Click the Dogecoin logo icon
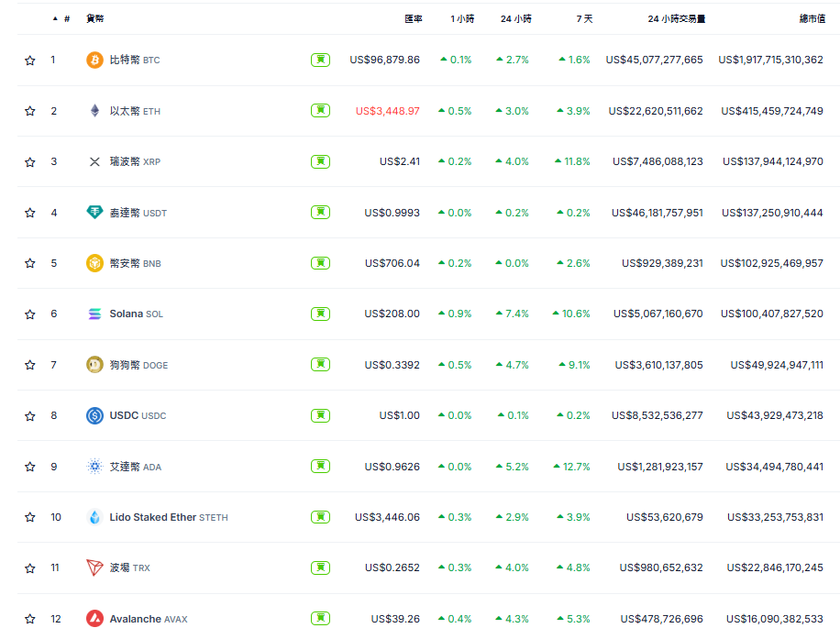Screen dimensions: 840x639 (x=94, y=365)
